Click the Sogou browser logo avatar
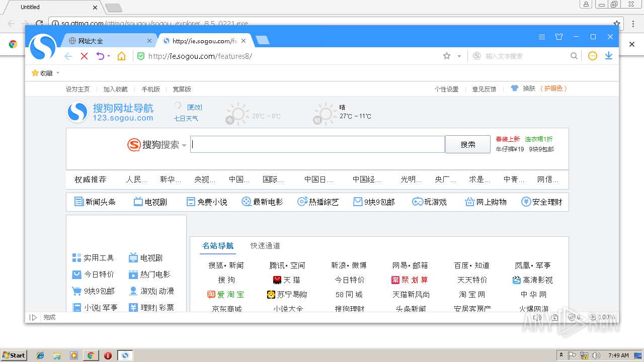 [x=43, y=47]
